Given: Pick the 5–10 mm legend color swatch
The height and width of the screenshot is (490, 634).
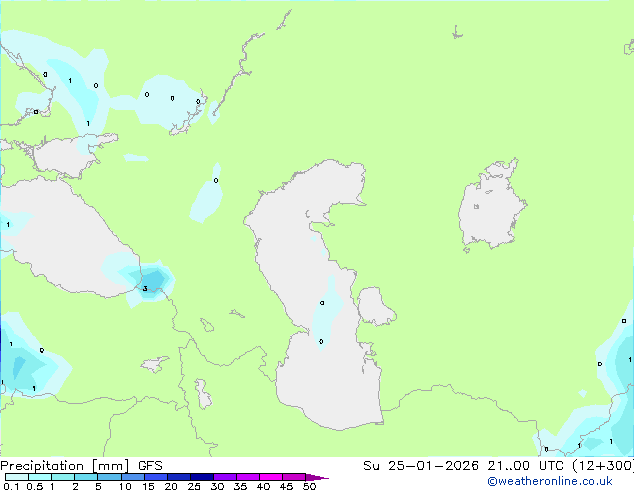Looking at the screenshot, I should [109, 477].
